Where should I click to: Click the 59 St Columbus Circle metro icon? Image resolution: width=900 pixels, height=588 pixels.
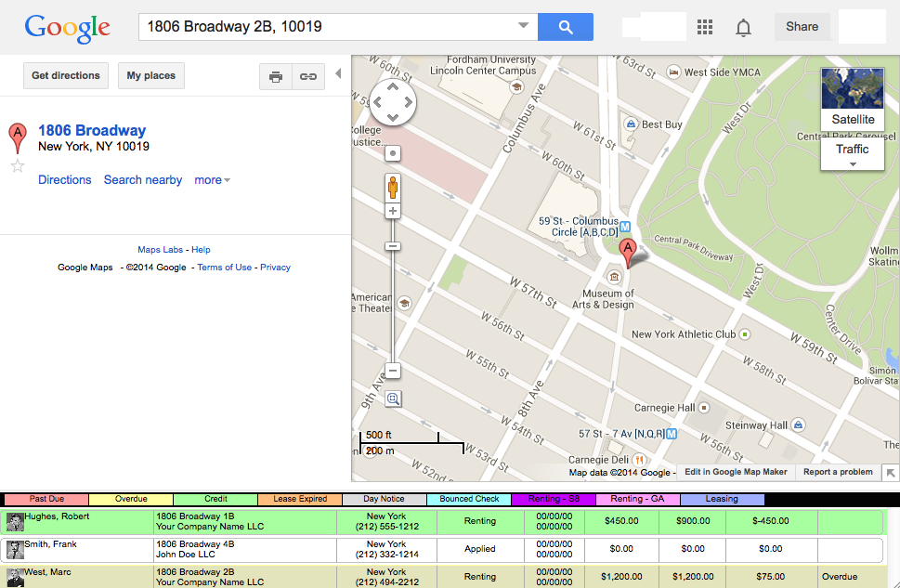click(625, 227)
